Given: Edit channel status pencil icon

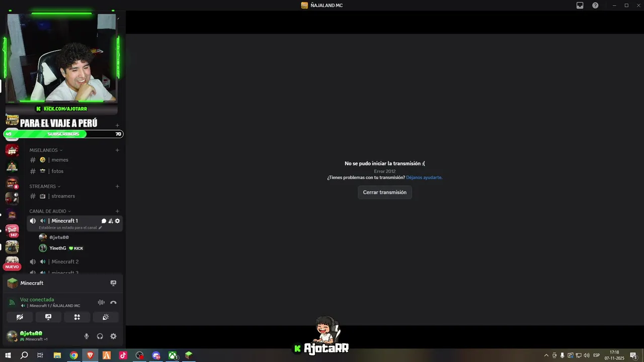Looking at the screenshot, I should [100, 228].
